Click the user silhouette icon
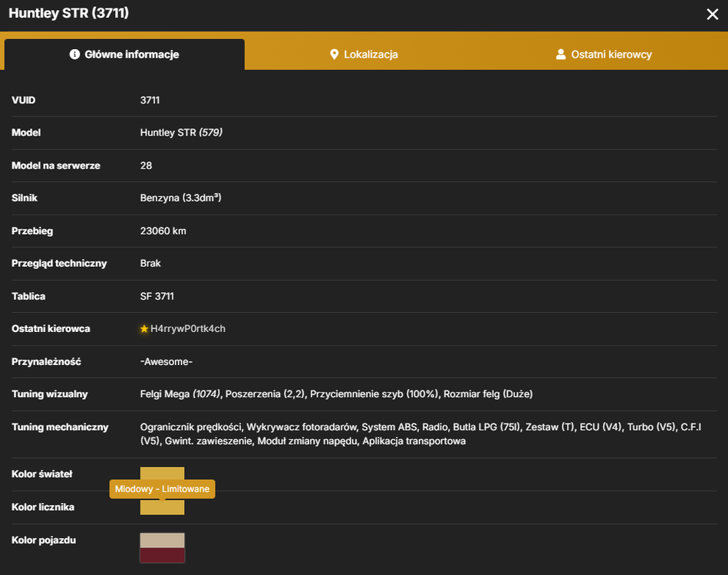The width and height of the screenshot is (728, 575). [561, 54]
